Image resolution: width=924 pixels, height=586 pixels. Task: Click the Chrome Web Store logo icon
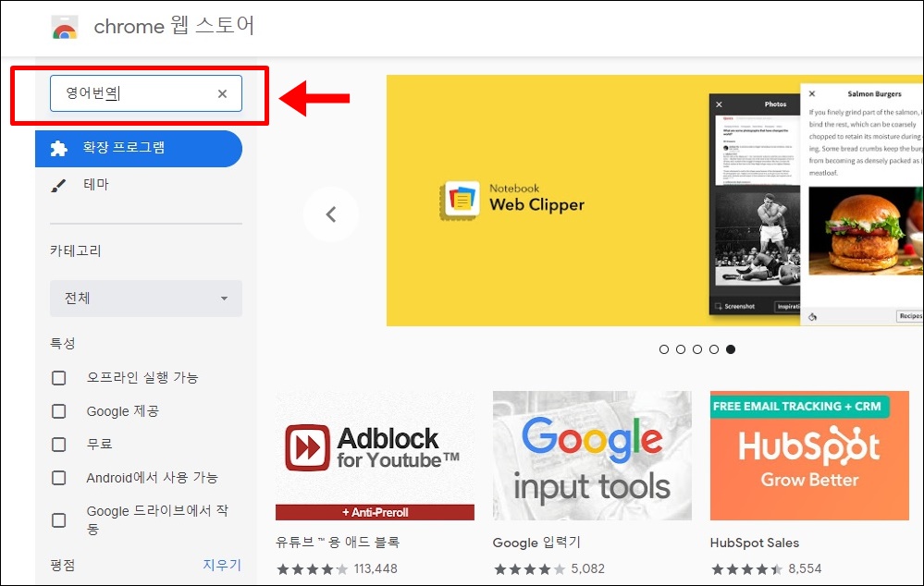(x=65, y=28)
